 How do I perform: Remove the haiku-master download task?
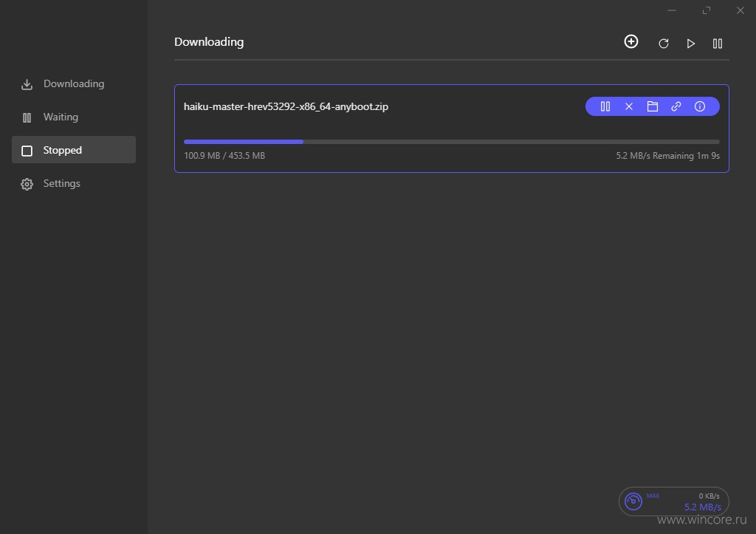point(629,106)
